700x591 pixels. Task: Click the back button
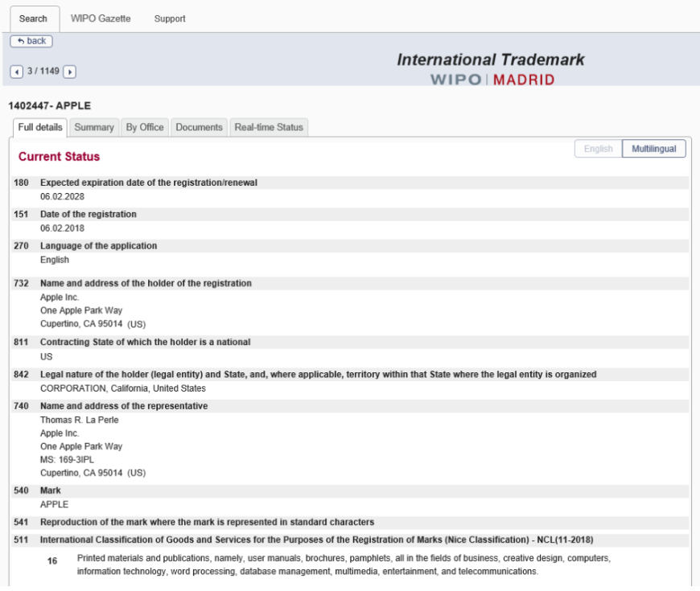pos(31,41)
